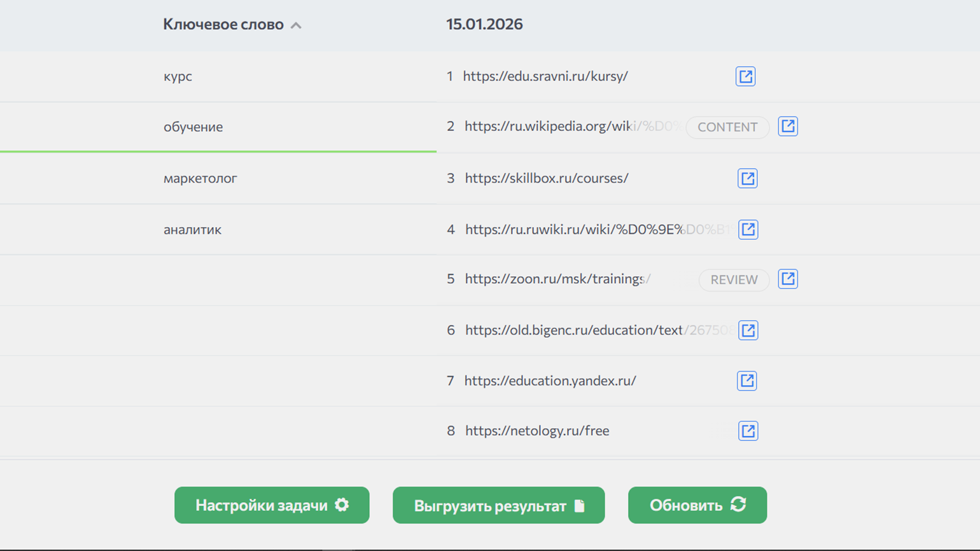Select the keyword аналитик
This screenshot has height=551, width=980.
coord(192,229)
